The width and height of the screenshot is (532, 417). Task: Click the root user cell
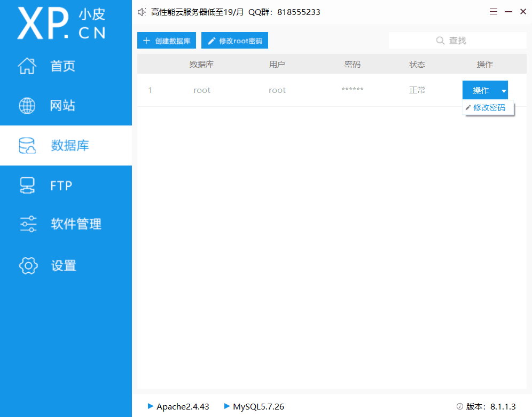click(277, 90)
